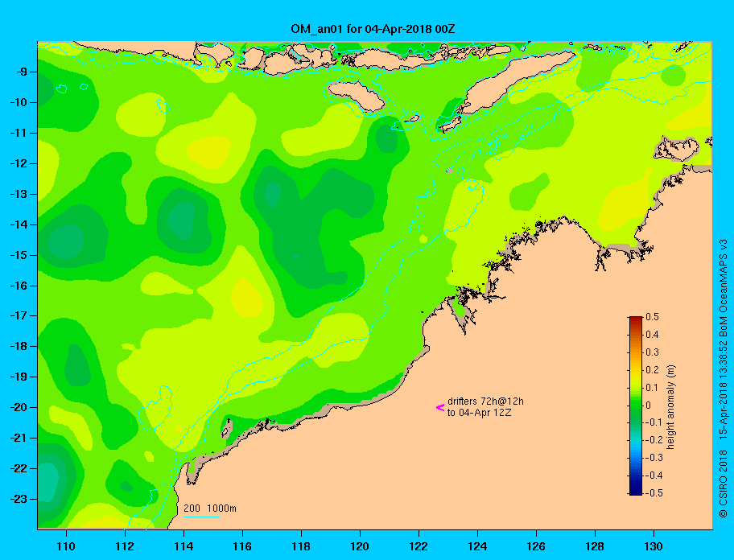The height and width of the screenshot is (560, 734).
Task: Click latitude tick label -9
Action: click(x=21, y=72)
